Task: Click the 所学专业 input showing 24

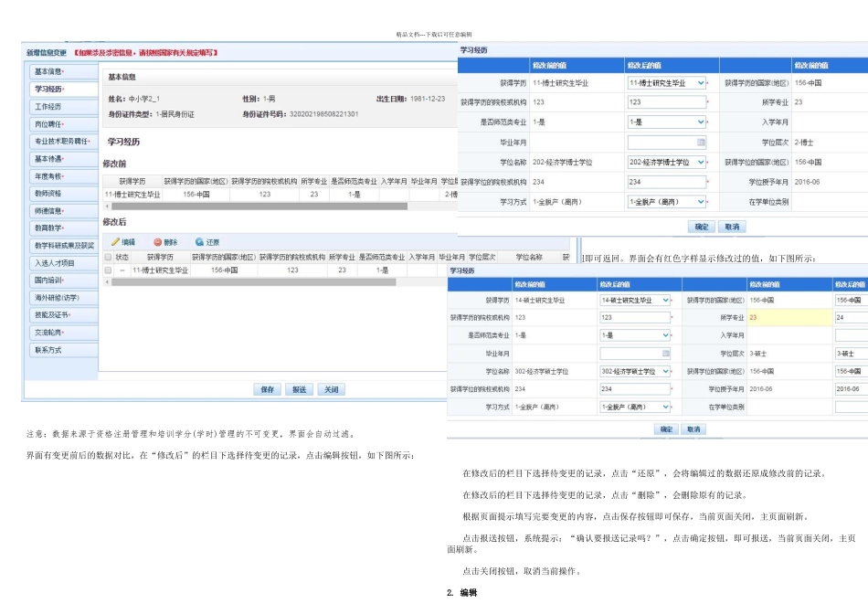Action: click(851, 318)
